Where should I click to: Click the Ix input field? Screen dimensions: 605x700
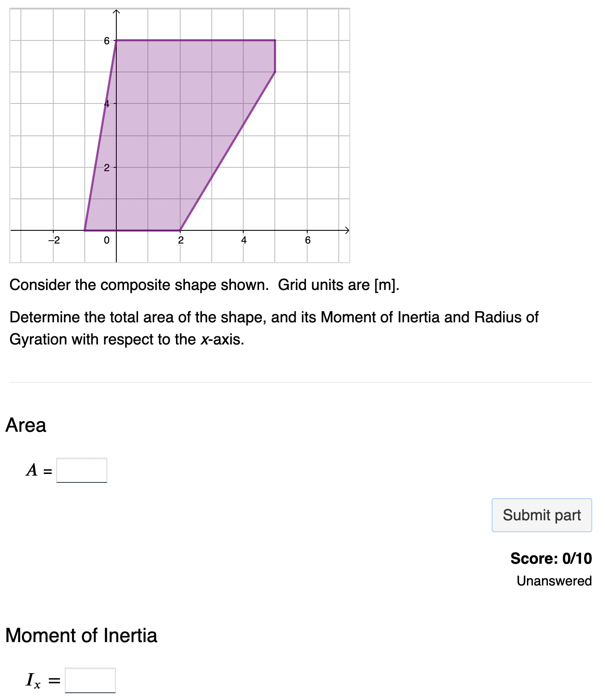click(x=91, y=682)
